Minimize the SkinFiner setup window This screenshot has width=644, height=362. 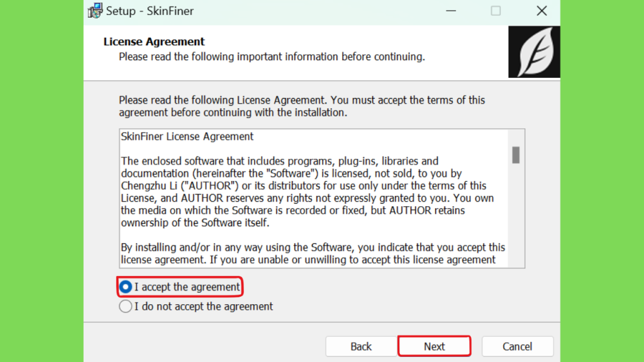[451, 11]
